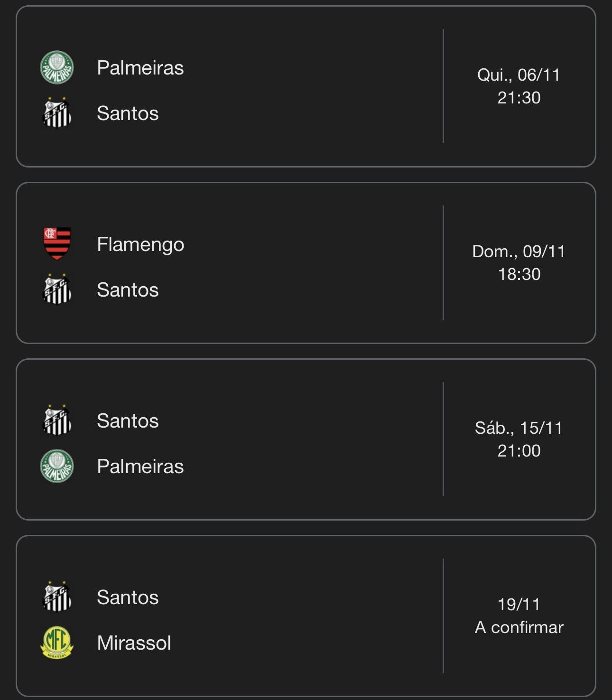This screenshot has width=612, height=700.
Task: Open match date Sáb., 15/11 21:00
Action: pyautogui.click(x=519, y=439)
